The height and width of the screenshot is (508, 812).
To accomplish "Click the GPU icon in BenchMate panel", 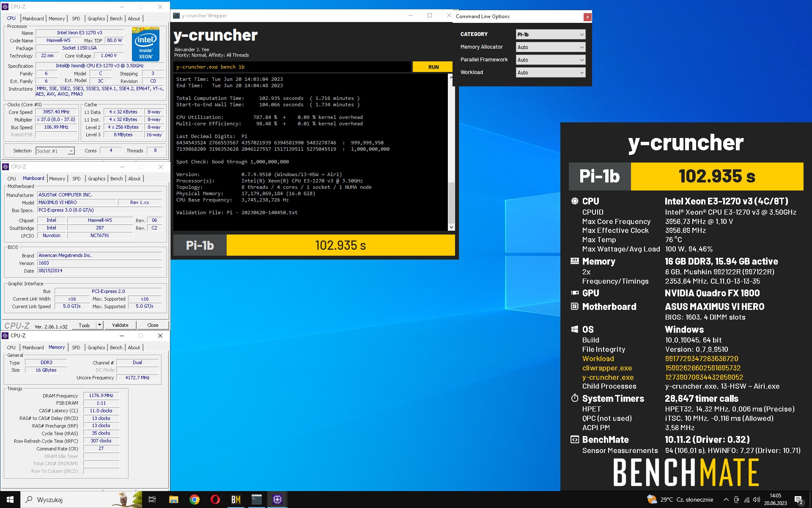I will pyautogui.click(x=574, y=293).
